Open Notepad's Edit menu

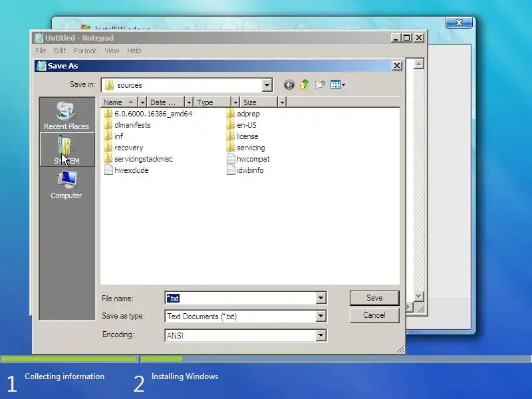coord(60,51)
